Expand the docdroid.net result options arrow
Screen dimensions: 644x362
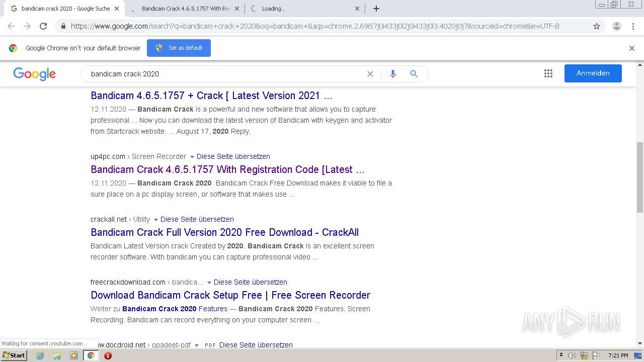point(196,345)
